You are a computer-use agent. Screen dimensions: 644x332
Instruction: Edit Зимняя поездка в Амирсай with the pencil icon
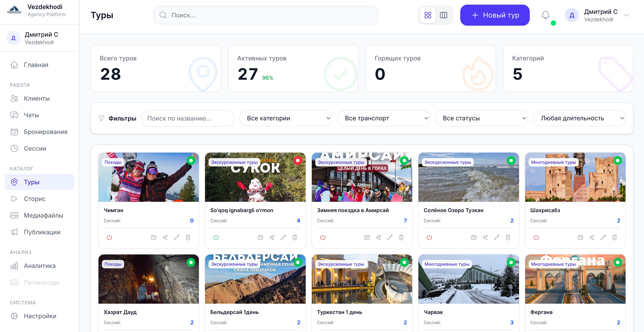(390, 237)
